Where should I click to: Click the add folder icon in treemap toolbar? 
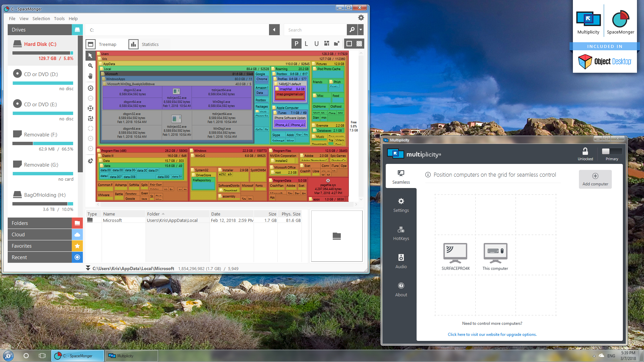(x=337, y=44)
